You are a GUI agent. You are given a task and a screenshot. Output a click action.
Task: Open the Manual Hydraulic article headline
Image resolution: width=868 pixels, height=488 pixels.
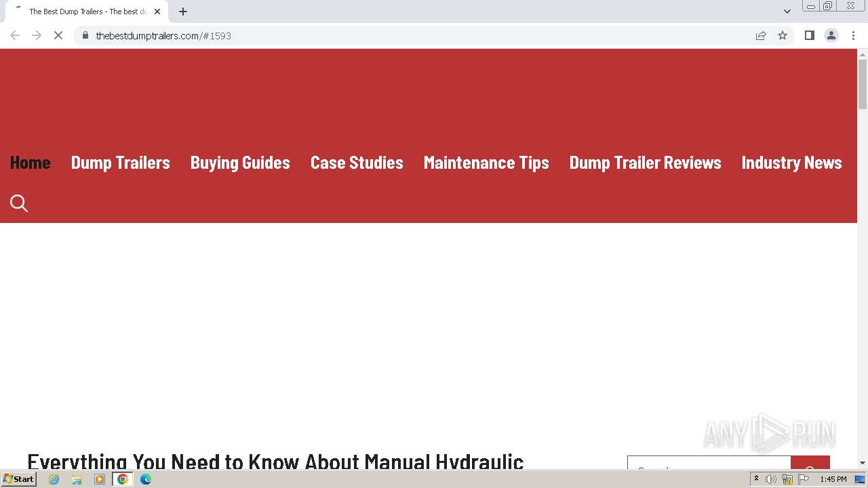coord(275,461)
